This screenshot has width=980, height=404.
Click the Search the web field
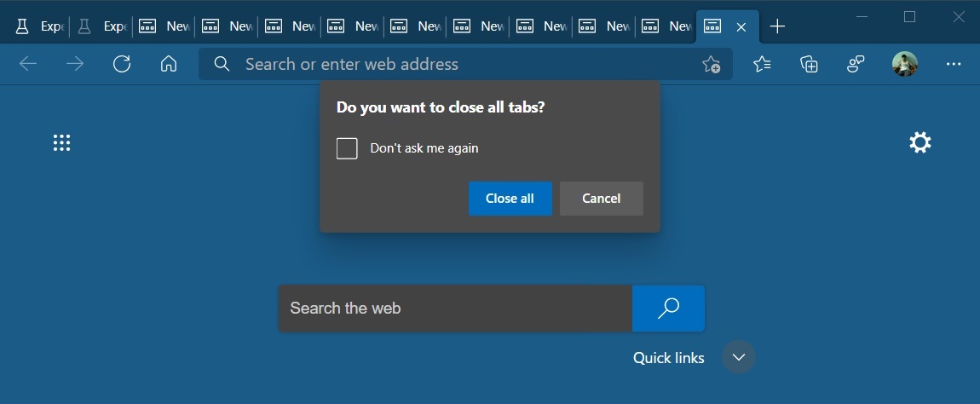[x=455, y=308]
